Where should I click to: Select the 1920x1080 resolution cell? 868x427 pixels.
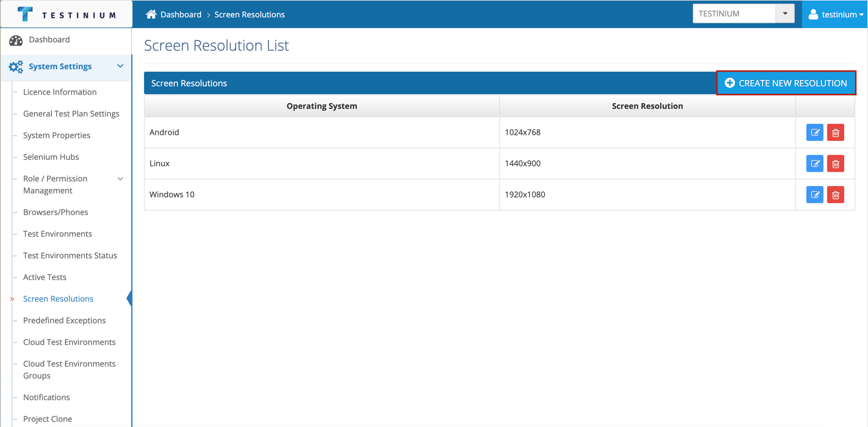point(648,195)
